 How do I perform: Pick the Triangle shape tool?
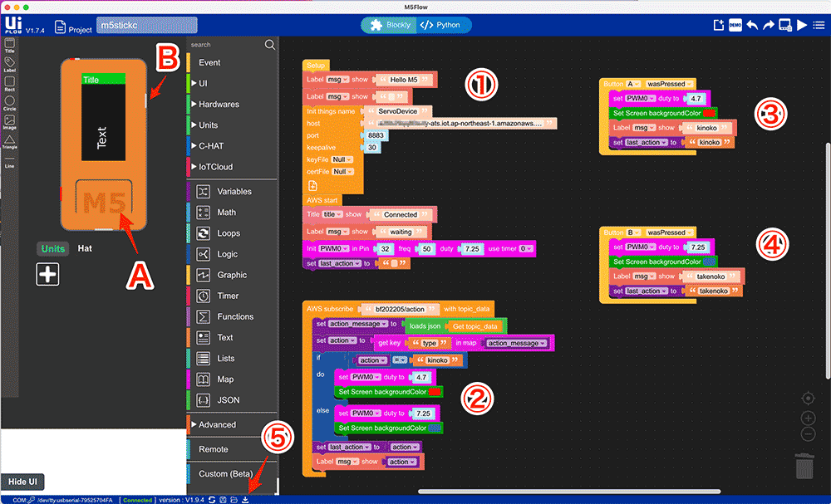[10, 141]
